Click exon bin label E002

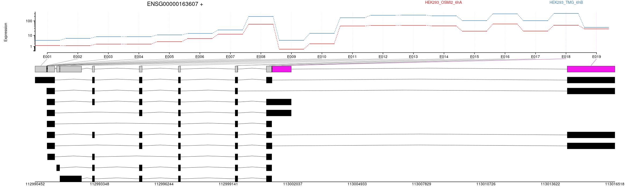point(78,57)
